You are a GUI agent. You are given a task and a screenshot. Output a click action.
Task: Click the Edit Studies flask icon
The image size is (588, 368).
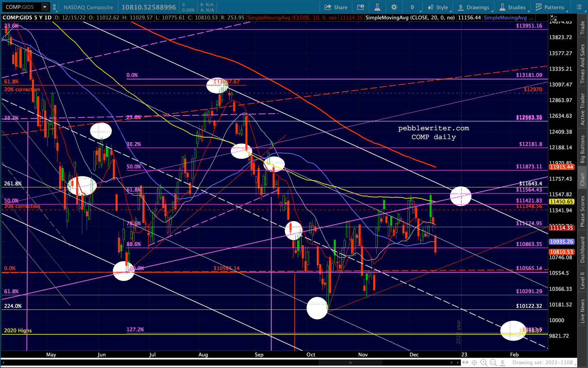pyautogui.click(x=377, y=7)
